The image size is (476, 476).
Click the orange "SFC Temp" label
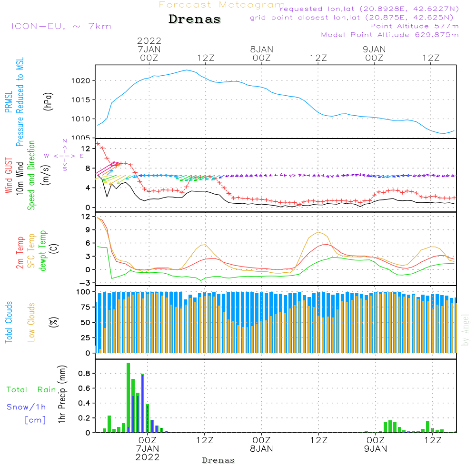(x=31, y=251)
